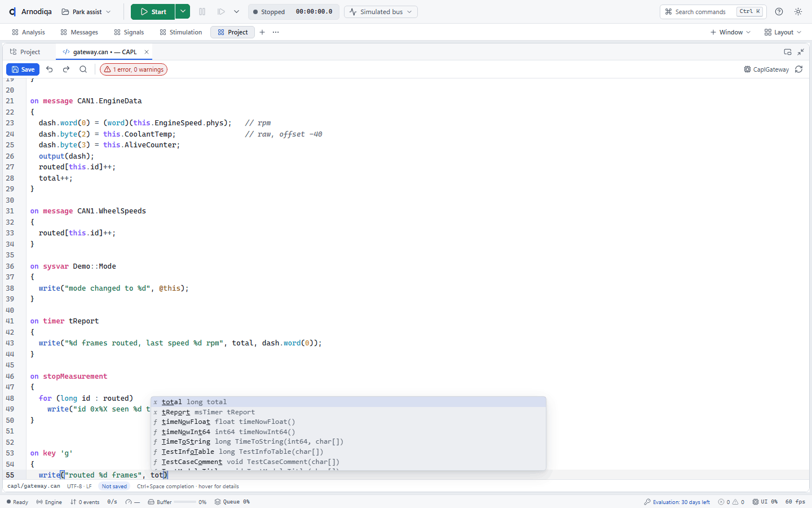Select the Project panel tab
Screen dimensions: 812x508
(x=25, y=52)
